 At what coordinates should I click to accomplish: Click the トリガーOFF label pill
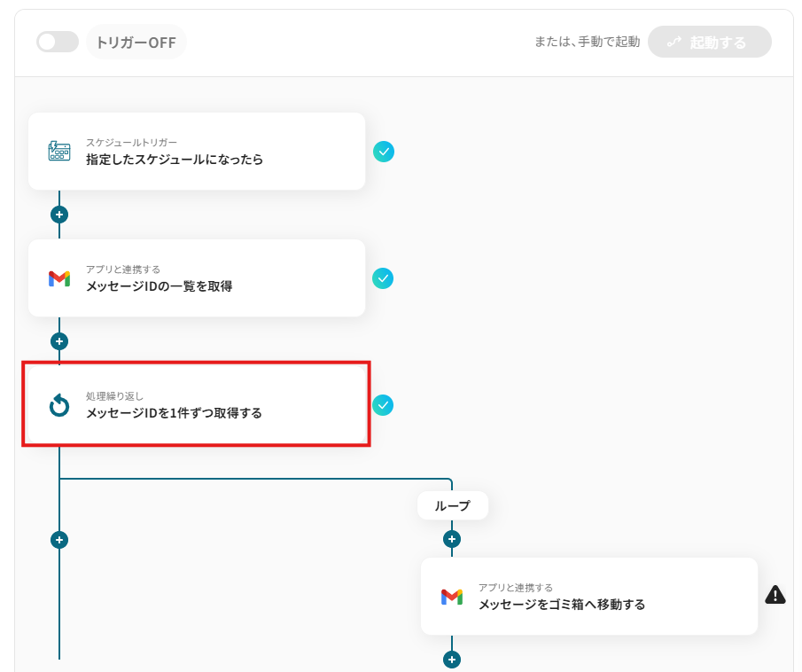[x=136, y=42]
